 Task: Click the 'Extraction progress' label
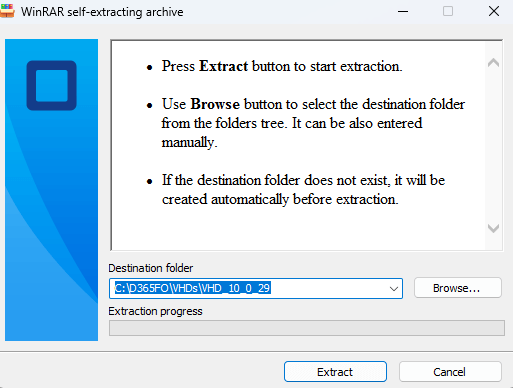pyautogui.click(x=155, y=311)
